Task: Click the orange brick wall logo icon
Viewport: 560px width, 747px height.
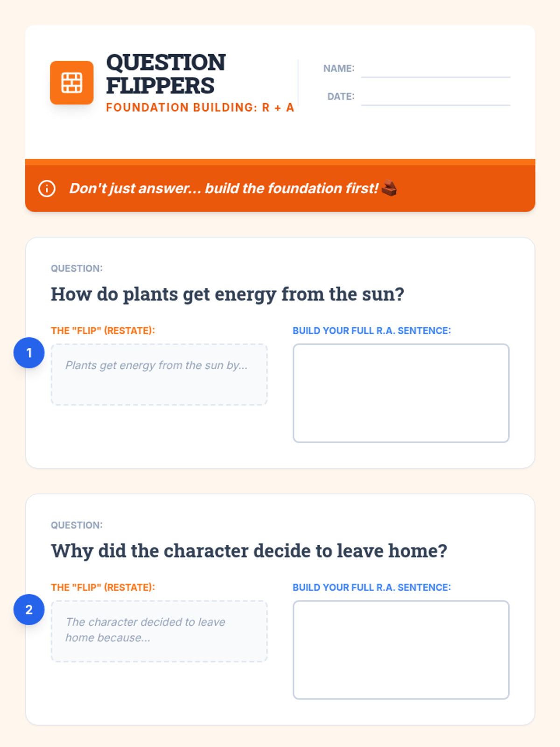Action: pyautogui.click(x=72, y=83)
